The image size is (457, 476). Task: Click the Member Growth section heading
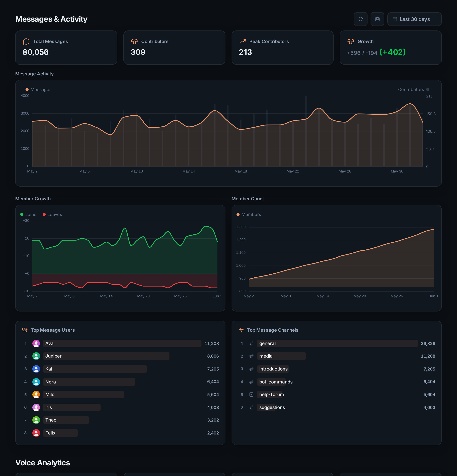coord(33,199)
